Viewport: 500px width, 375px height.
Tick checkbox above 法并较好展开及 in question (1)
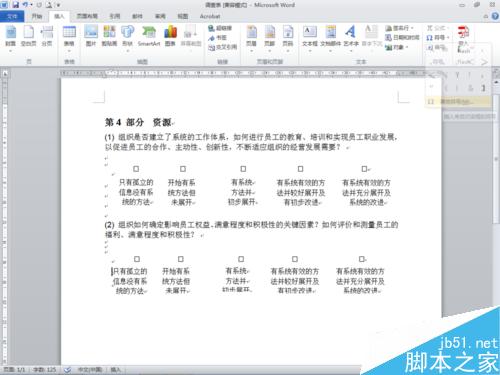tap(300, 169)
